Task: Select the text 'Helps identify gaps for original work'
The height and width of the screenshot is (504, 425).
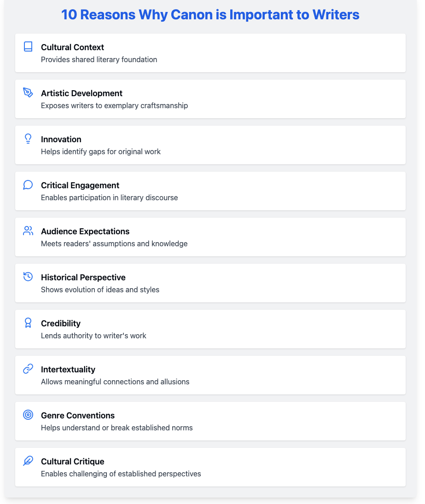Action: tap(101, 151)
